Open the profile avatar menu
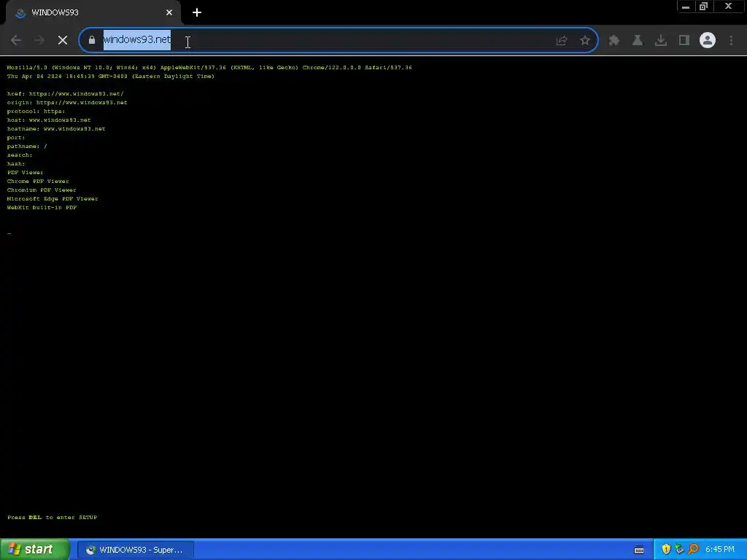The height and width of the screenshot is (560, 747). [708, 41]
